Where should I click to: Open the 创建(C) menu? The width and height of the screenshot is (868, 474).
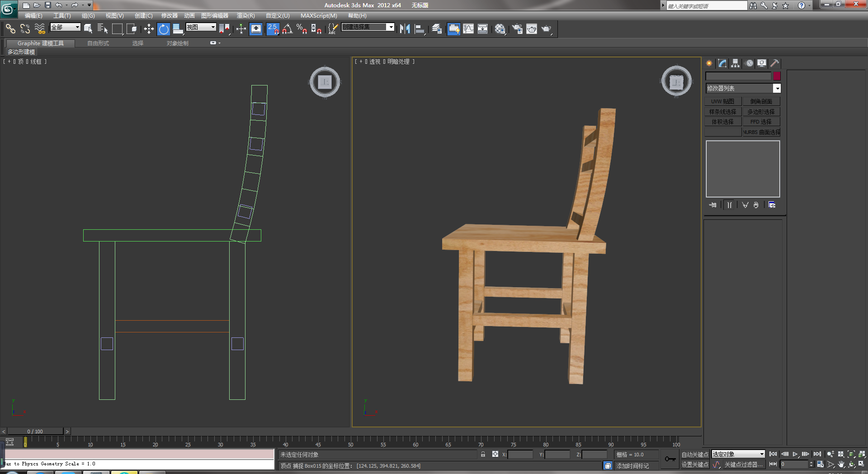pos(143,15)
